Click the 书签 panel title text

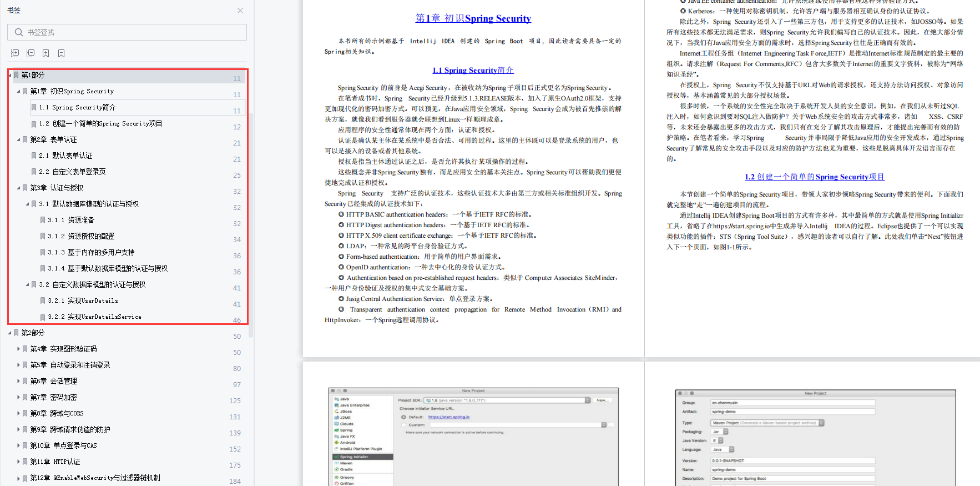14,11
